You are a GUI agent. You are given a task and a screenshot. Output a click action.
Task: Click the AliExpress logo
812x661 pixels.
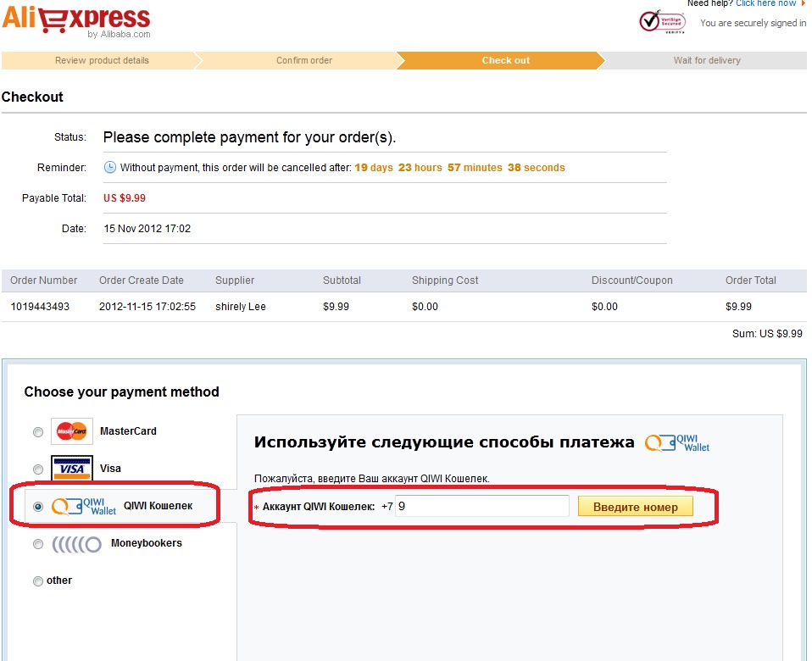click(76, 20)
